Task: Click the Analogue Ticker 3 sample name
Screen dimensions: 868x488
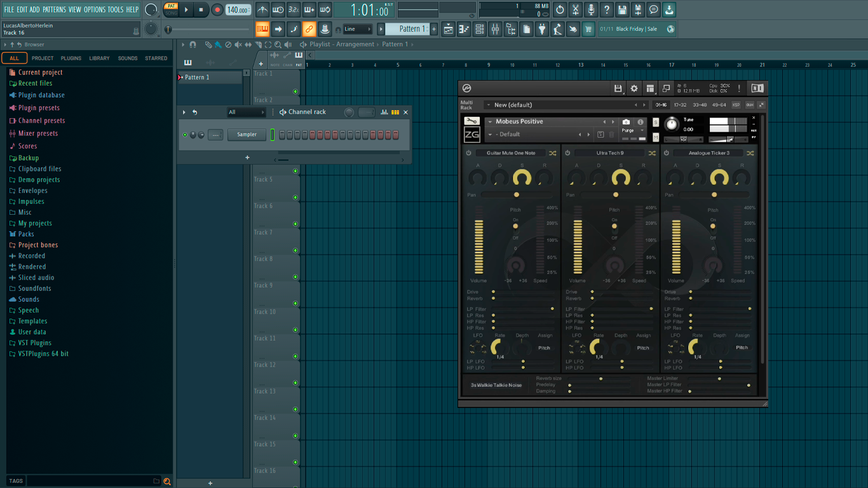Action: (x=709, y=153)
